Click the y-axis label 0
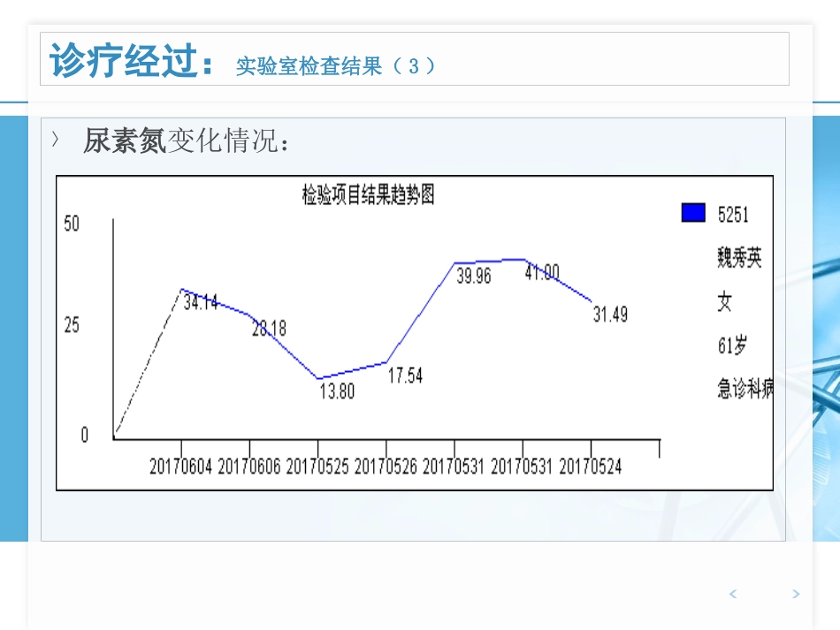The image size is (840, 630). click(x=85, y=435)
